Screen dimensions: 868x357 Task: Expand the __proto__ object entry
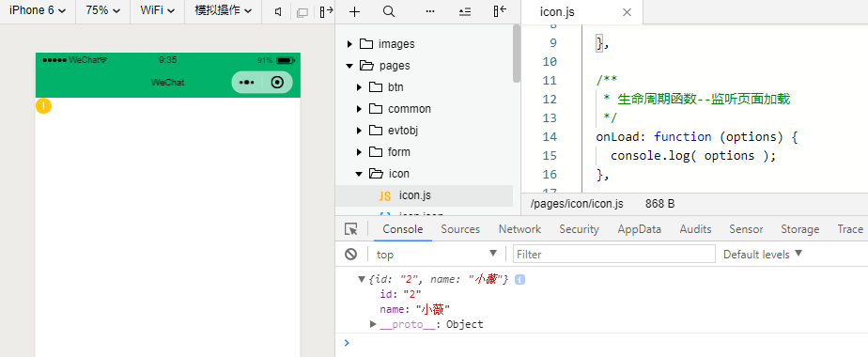point(373,324)
